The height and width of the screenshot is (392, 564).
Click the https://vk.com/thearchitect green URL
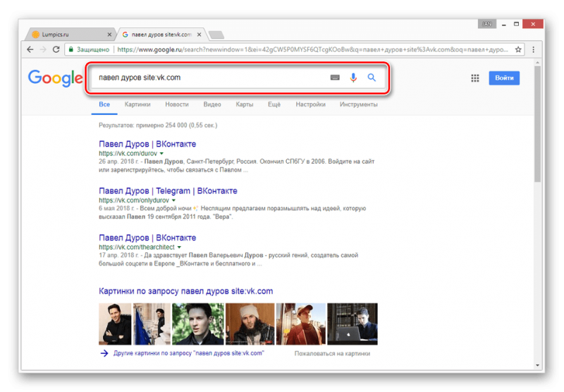click(137, 247)
